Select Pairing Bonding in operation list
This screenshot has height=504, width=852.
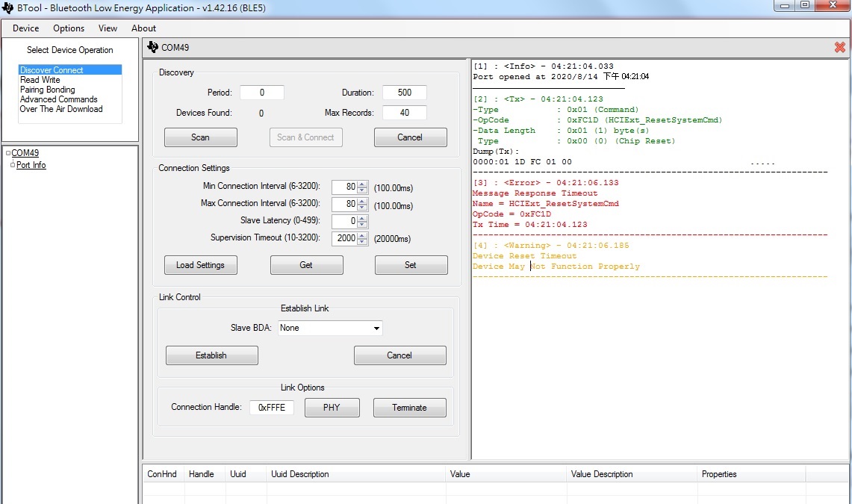(47, 90)
